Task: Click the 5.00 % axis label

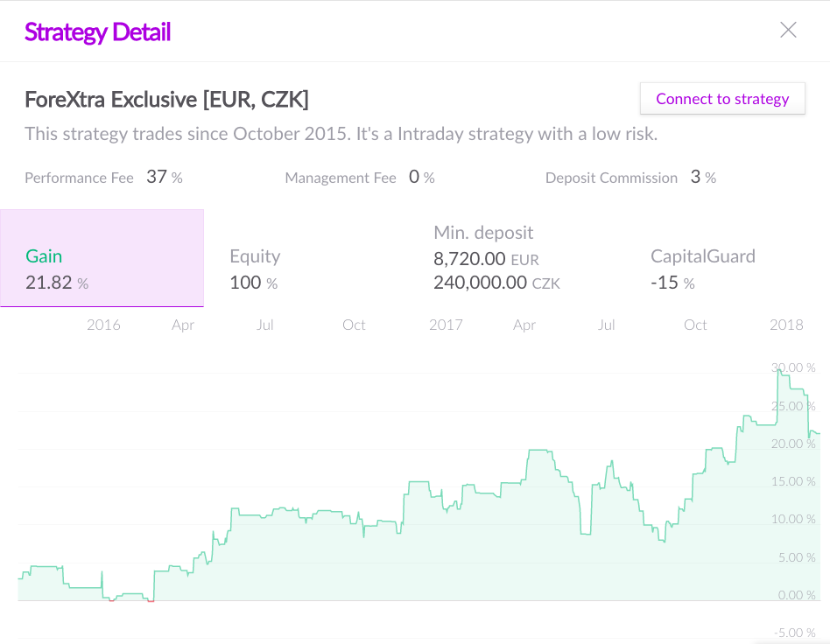Action: click(x=797, y=557)
